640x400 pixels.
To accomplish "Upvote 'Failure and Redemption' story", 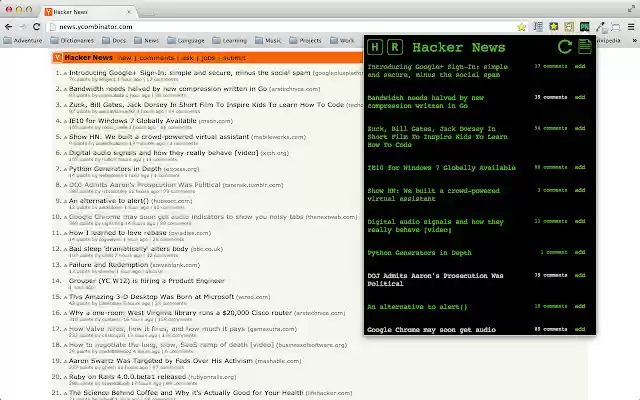I will pos(65,265).
